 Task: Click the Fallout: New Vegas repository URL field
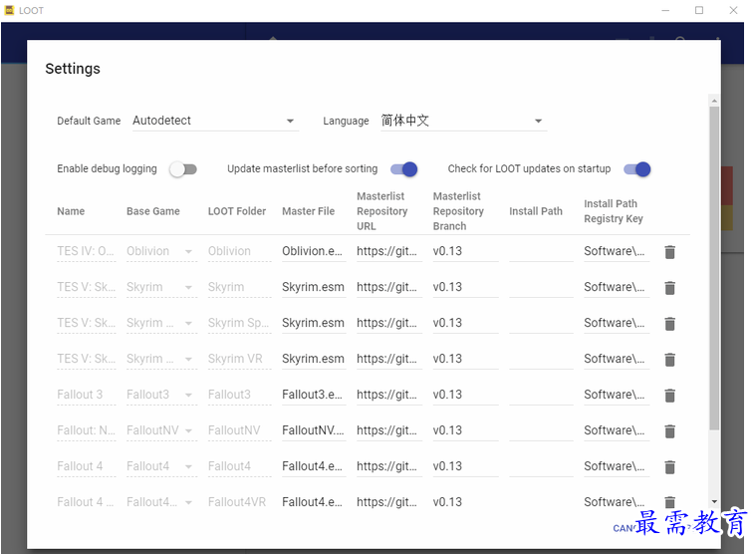tap(387, 431)
